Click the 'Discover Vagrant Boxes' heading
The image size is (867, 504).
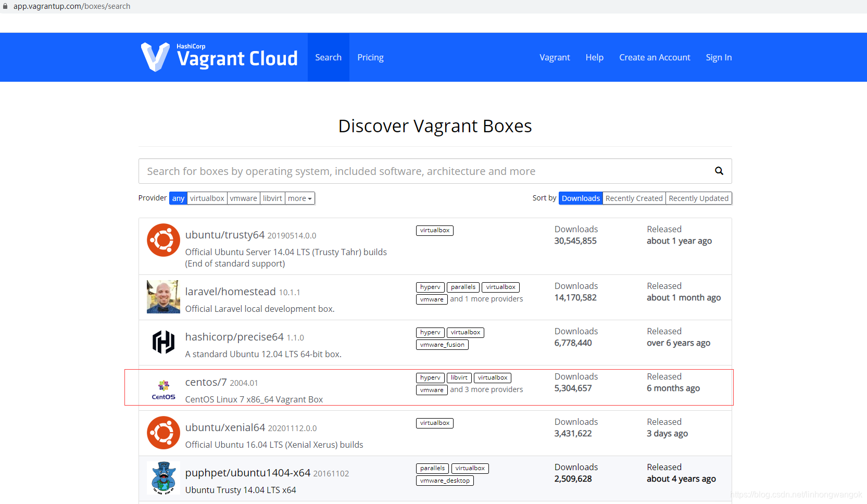point(435,126)
